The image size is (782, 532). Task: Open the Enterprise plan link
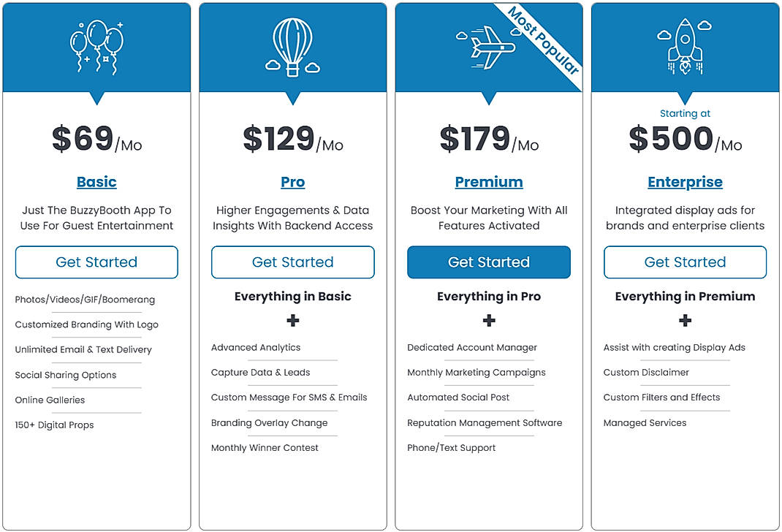pyautogui.click(x=685, y=181)
